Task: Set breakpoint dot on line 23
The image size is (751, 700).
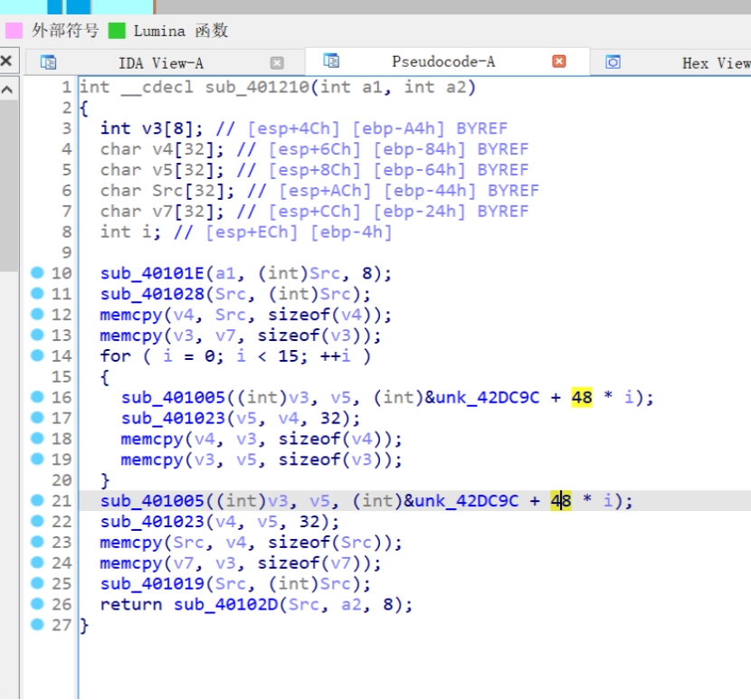Action: (37, 542)
